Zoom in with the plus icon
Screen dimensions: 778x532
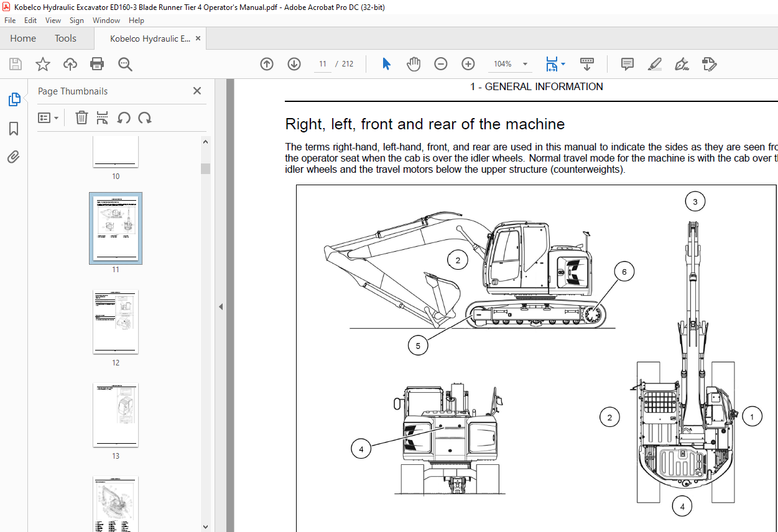tap(468, 64)
